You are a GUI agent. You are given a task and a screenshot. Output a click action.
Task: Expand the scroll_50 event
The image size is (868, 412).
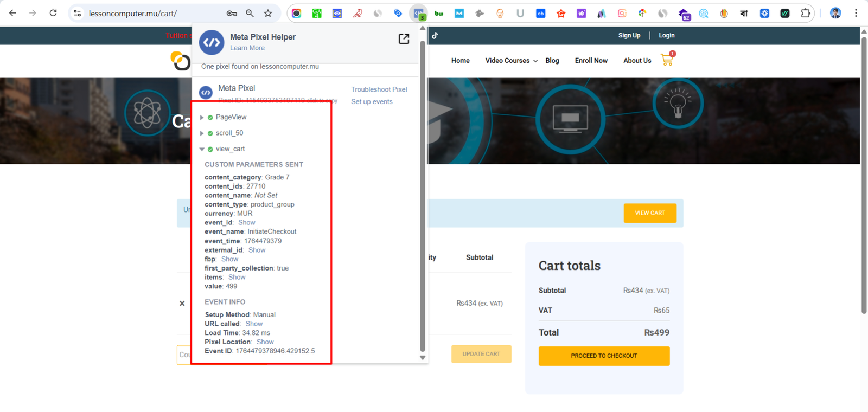pyautogui.click(x=202, y=133)
